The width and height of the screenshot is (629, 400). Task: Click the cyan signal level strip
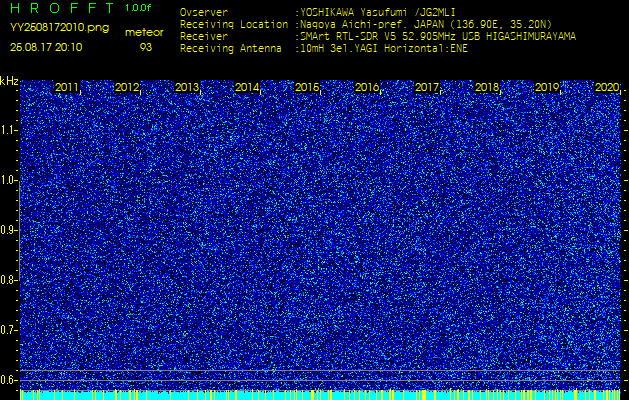[x=320, y=395]
